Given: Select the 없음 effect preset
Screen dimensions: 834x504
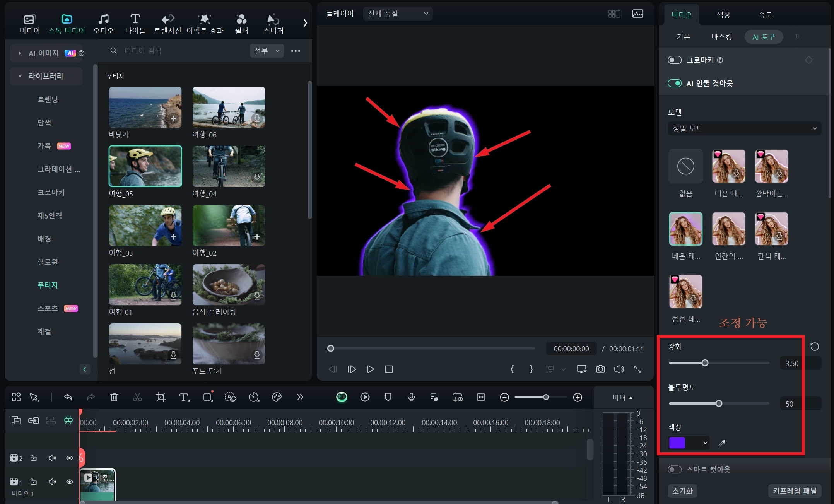Looking at the screenshot, I should point(685,166).
